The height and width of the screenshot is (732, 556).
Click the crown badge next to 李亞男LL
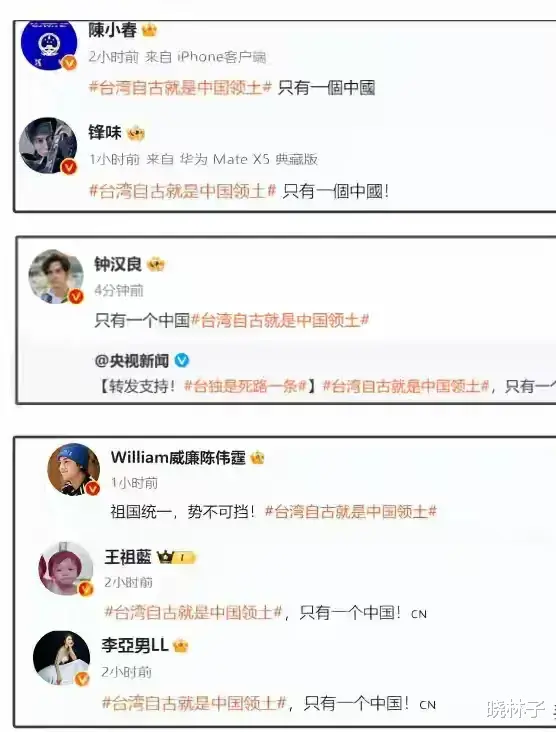pos(181,646)
